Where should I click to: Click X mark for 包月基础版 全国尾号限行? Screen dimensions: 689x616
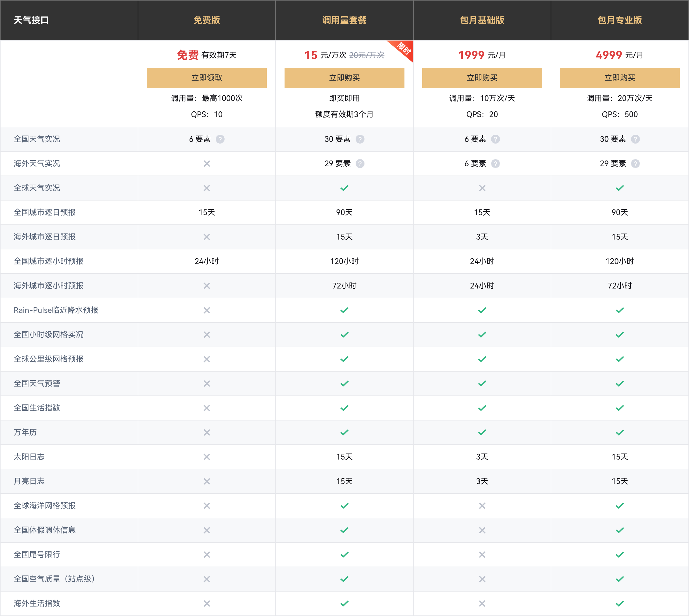point(482,554)
